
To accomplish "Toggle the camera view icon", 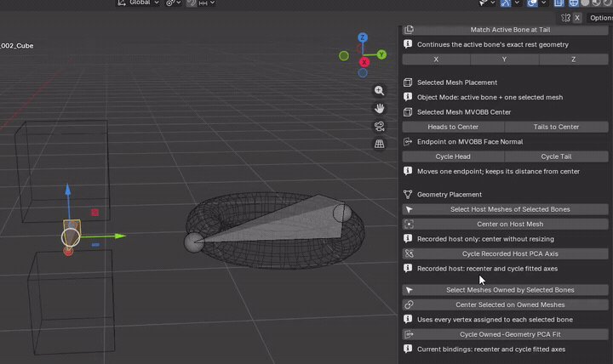I will click(x=379, y=126).
